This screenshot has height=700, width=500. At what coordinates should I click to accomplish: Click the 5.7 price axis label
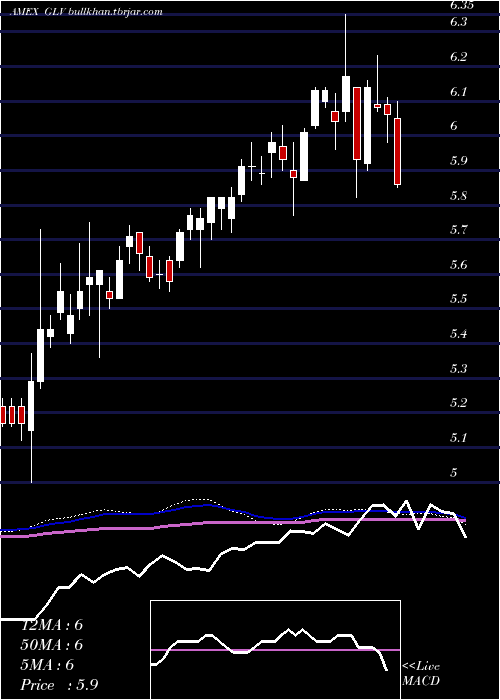tap(458, 230)
